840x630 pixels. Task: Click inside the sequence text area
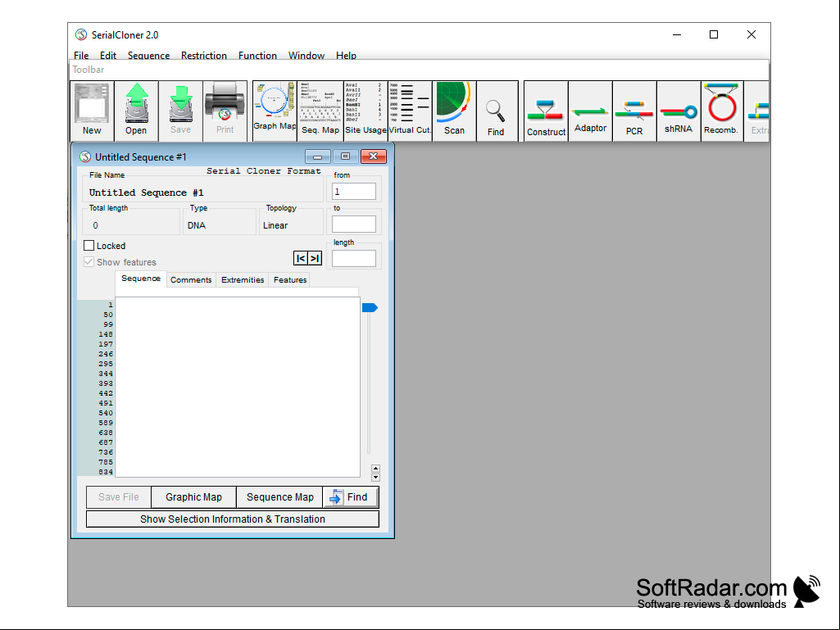point(238,387)
